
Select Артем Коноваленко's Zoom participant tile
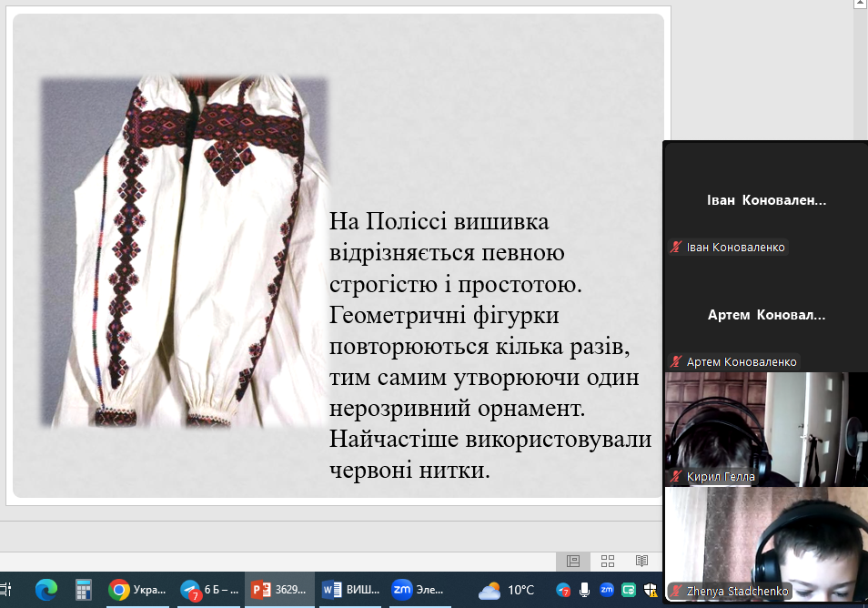coord(766,315)
